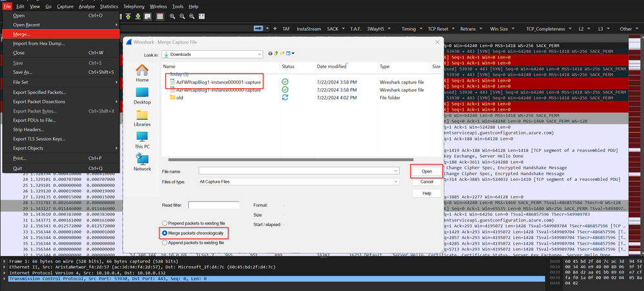Click the go back navigation icon in dialog

pos(270,54)
